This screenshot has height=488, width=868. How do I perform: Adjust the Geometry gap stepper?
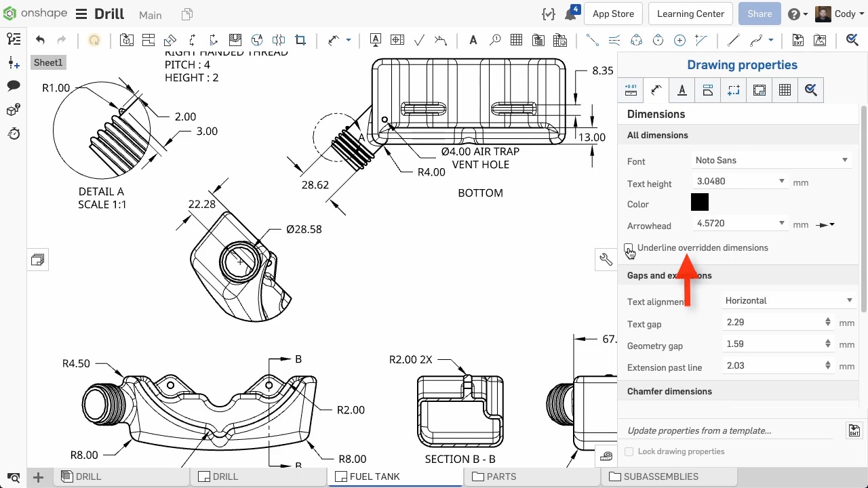(x=827, y=344)
